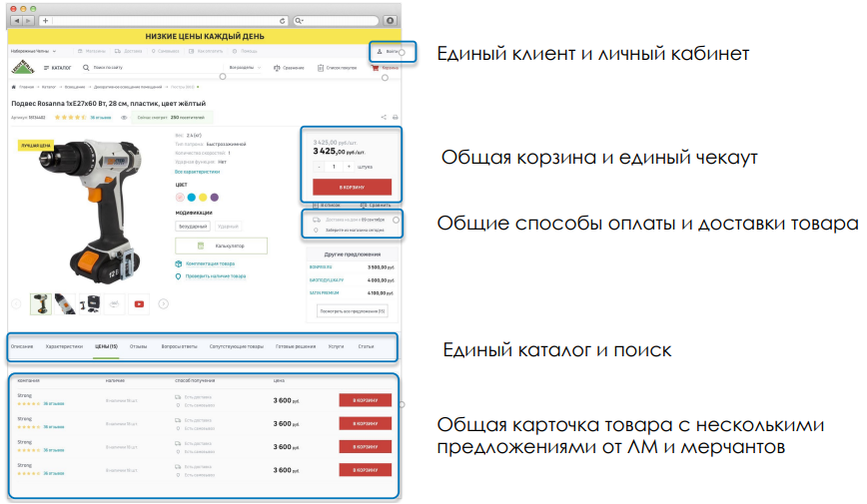Image resolution: width=867 pixels, height=504 pixels.
Task: Select Безударный modification option
Action: 193,226
